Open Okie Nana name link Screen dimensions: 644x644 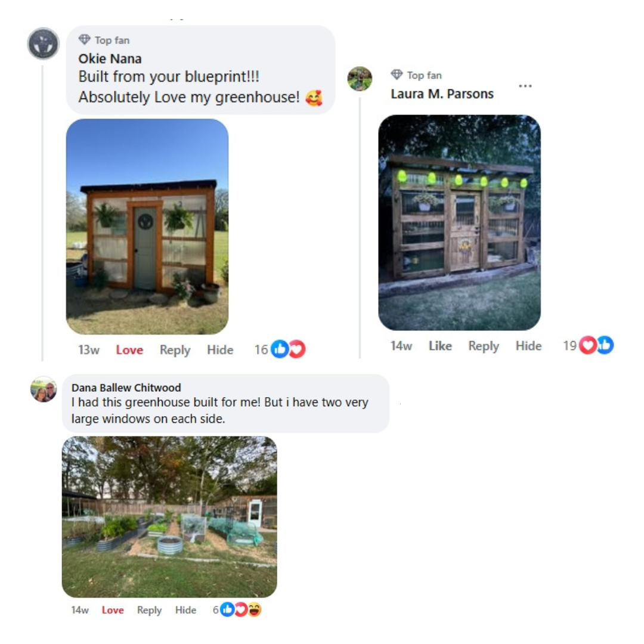[110, 58]
